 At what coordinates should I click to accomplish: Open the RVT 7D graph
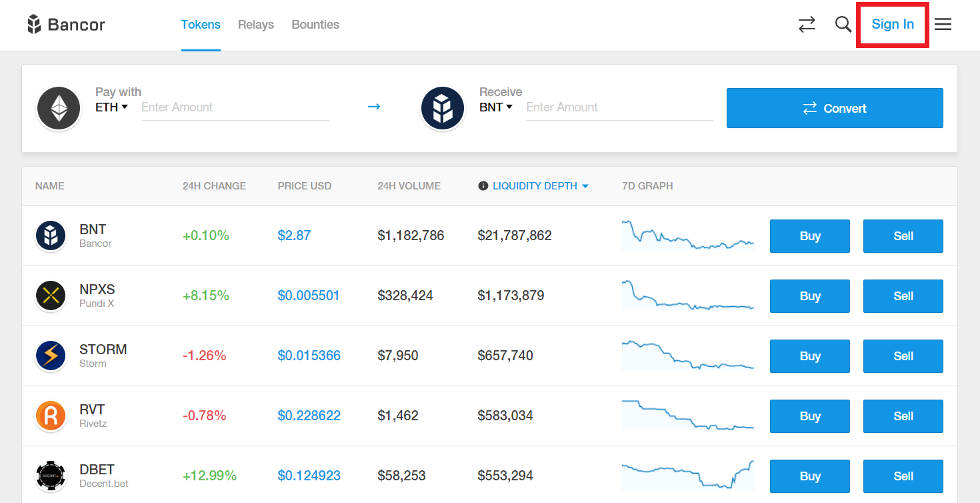[688, 415]
